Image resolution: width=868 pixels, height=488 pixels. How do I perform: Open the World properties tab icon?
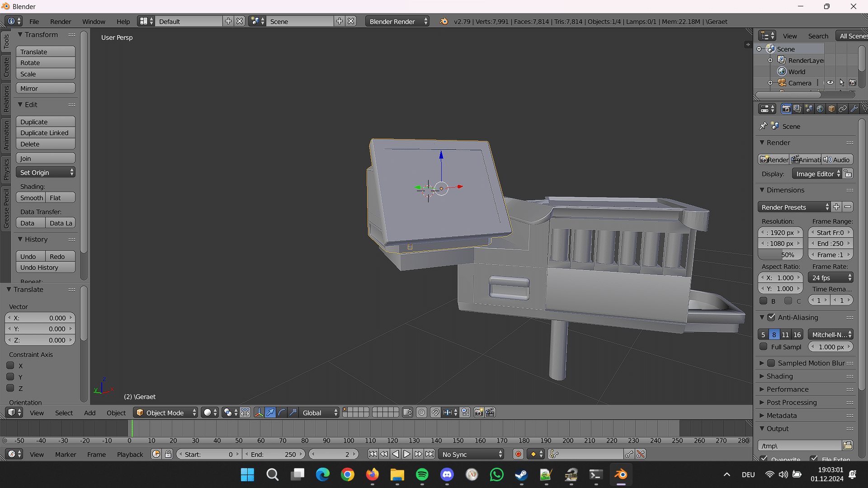(x=820, y=109)
